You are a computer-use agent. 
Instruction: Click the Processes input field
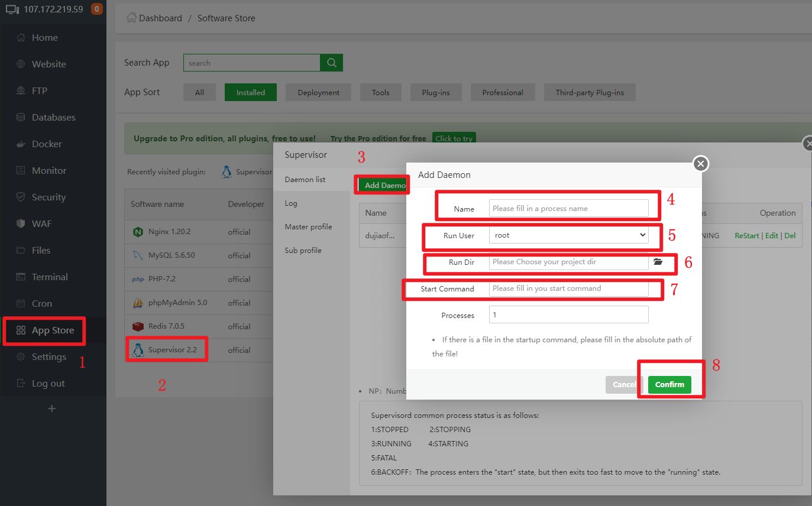[569, 314]
